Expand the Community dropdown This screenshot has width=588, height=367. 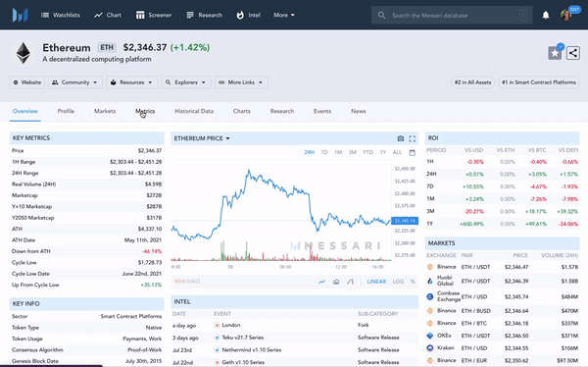tap(75, 82)
